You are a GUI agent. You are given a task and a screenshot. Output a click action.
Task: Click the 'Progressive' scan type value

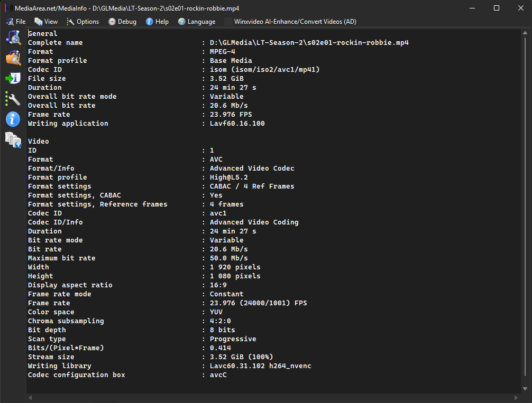click(x=233, y=339)
